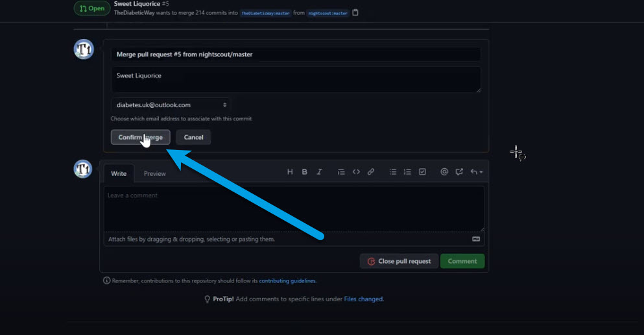Open Markdown help icon in comment footer
The image size is (644, 335).
[476, 239]
